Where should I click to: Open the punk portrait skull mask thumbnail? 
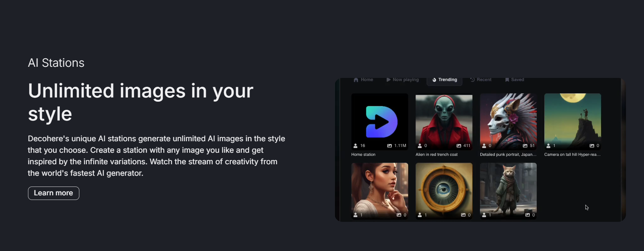point(508,120)
